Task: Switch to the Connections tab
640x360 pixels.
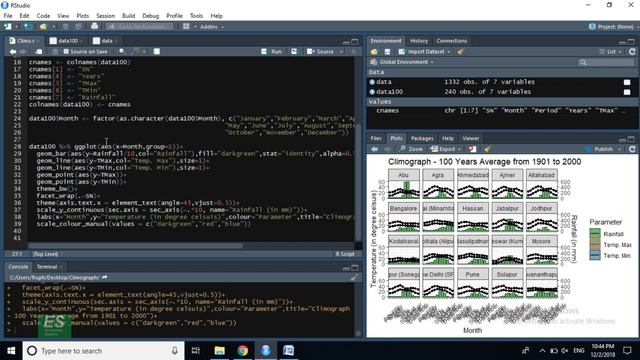Action: pyautogui.click(x=452, y=41)
